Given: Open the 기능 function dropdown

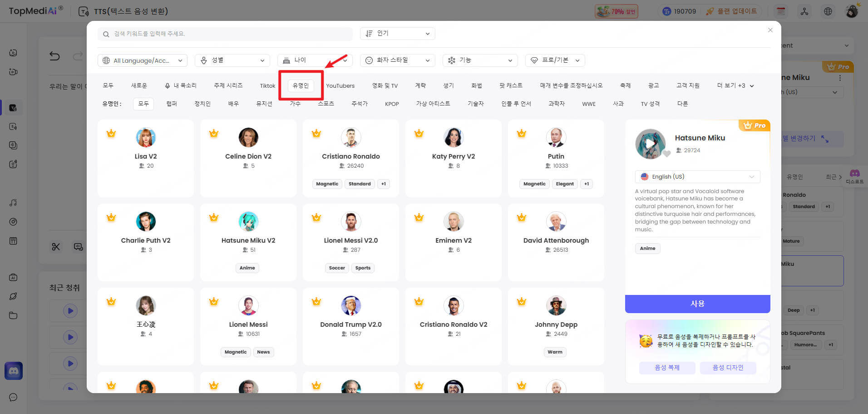Looking at the screenshot, I should 480,60.
